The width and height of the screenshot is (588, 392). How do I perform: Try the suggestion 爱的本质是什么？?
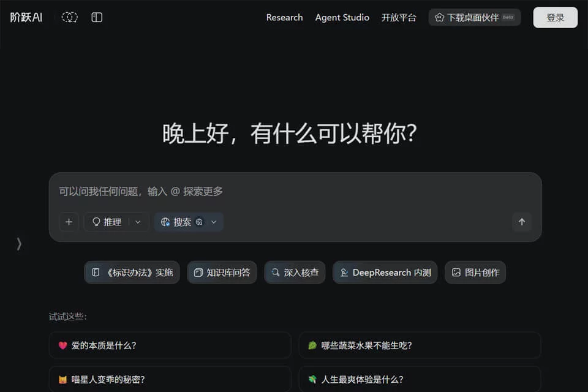(170, 345)
